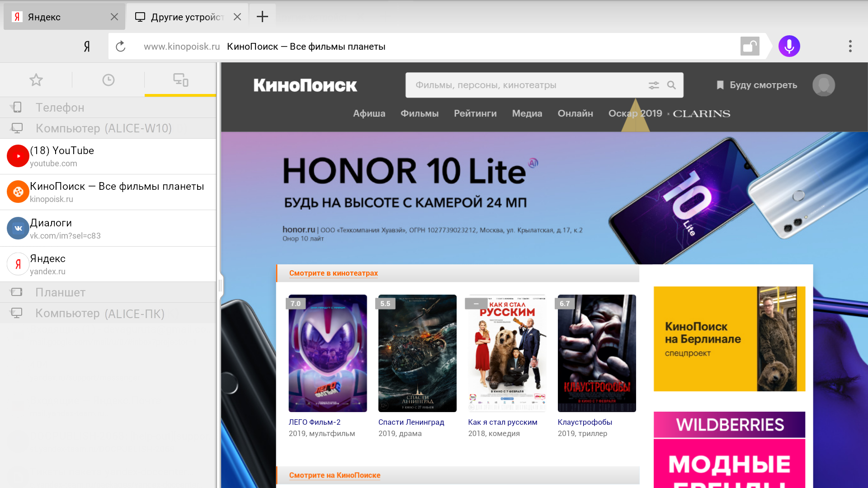868x488 pixels.
Task: Click the Yandex Я home button
Action: tap(87, 46)
